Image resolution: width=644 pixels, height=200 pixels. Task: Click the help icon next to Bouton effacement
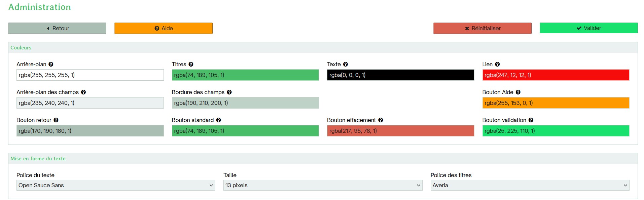point(381,120)
